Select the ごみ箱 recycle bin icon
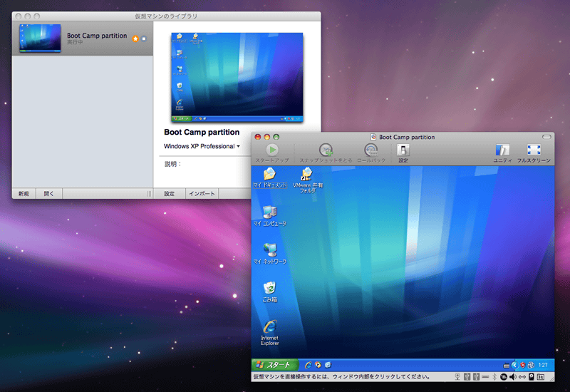The image size is (570, 392). [270, 292]
